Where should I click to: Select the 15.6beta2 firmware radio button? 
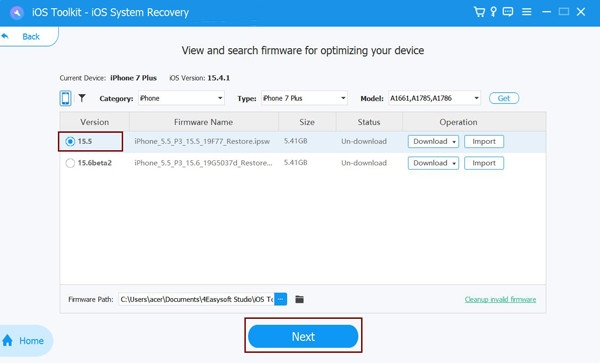[x=70, y=163]
